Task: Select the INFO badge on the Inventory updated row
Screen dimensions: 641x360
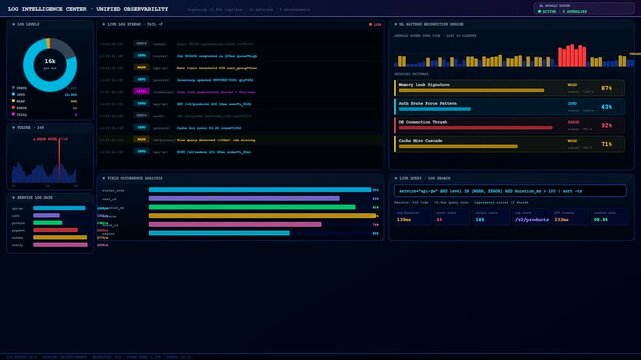Action: 141,79
